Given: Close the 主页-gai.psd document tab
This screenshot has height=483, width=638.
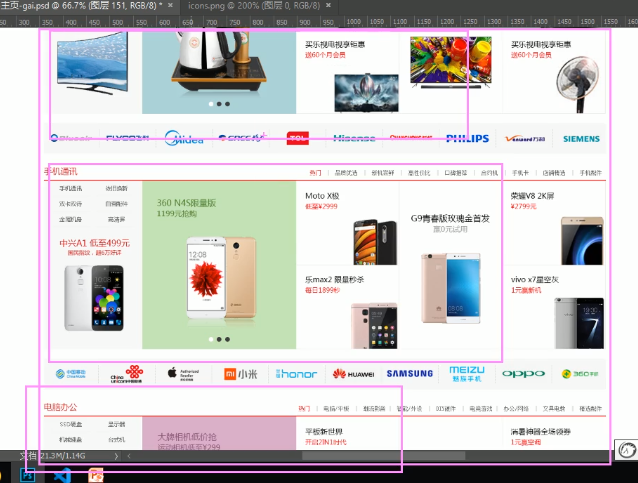Looking at the screenshot, I should click(170, 5).
